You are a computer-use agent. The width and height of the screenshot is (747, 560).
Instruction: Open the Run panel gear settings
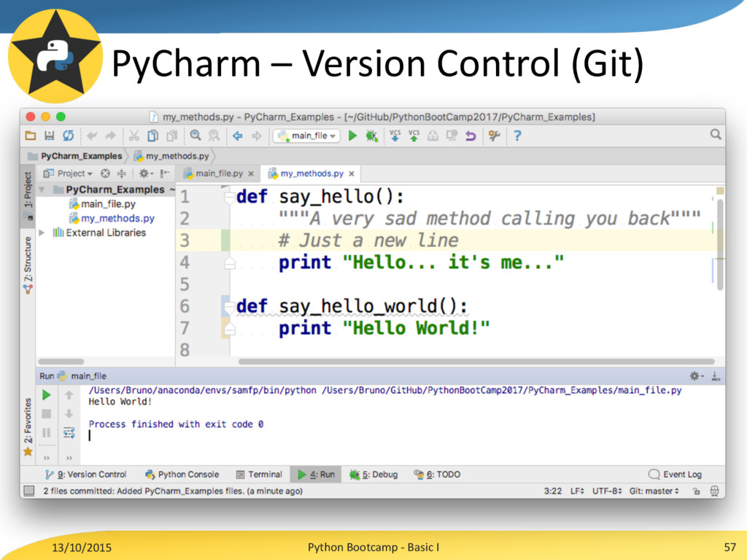click(696, 376)
